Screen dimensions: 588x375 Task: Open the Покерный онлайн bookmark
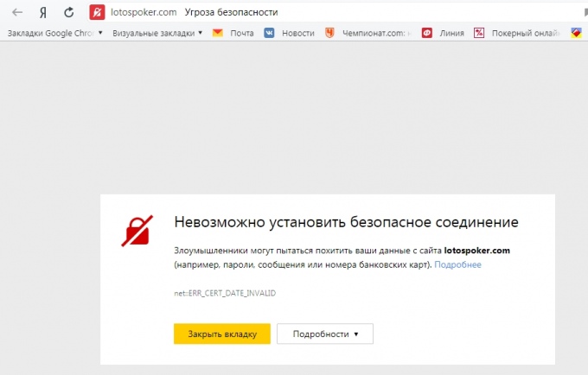526,33
